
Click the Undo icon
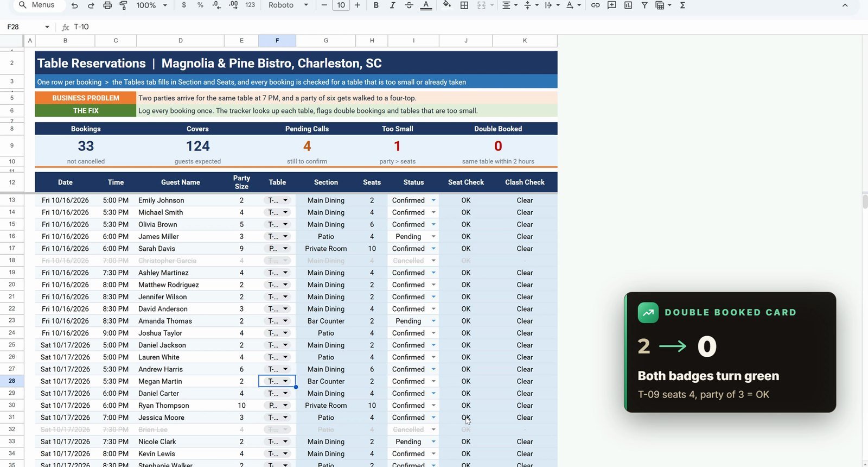[75, 5]
